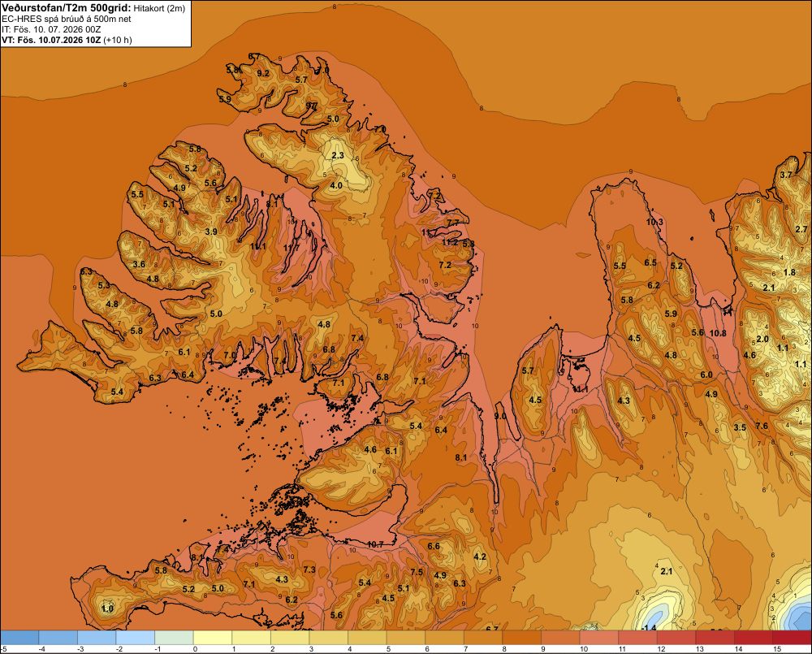Viewport: 812px width, 654px height.
Task: Select the legend swatch between 14 and 15
Action: [x=753, y=638]
